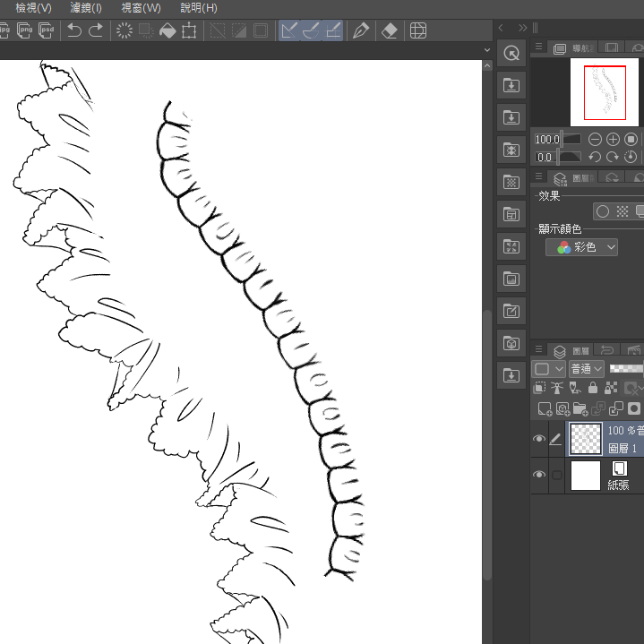Click the pen nib icon in toolbar
Viewport: 644px width, 644px height.
coord(361,30)
